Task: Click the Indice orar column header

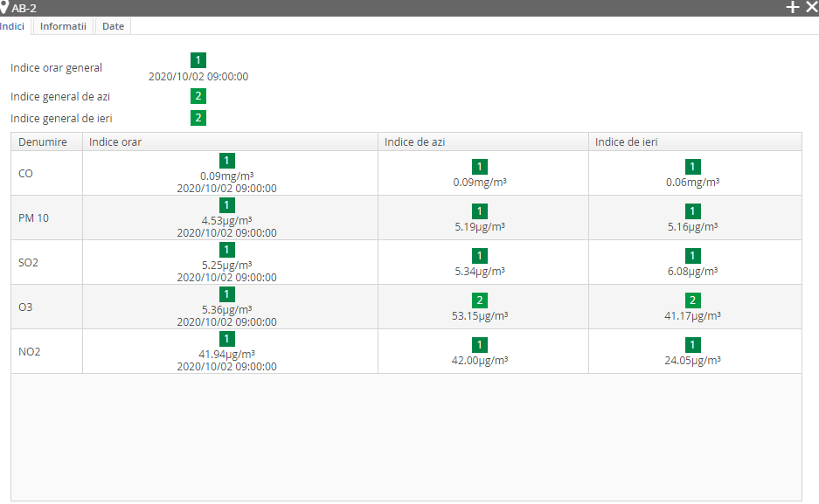Action: click(231, 142)
